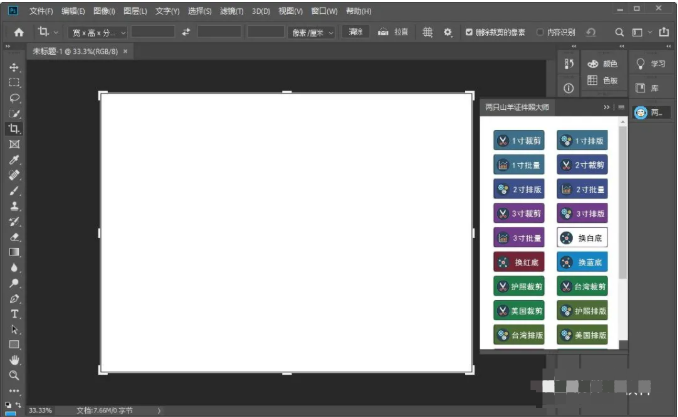Select the Zoom tool

(x=14, y=375)
